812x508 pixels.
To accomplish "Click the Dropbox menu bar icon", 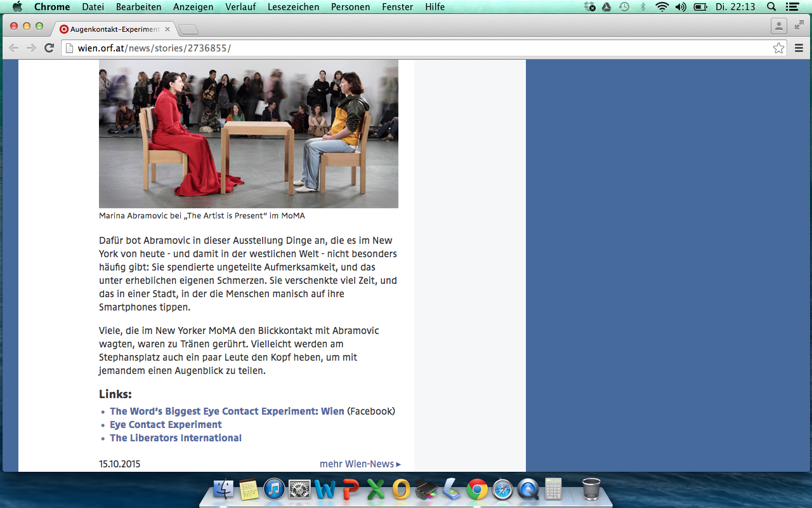I will [x=590, y=7].
